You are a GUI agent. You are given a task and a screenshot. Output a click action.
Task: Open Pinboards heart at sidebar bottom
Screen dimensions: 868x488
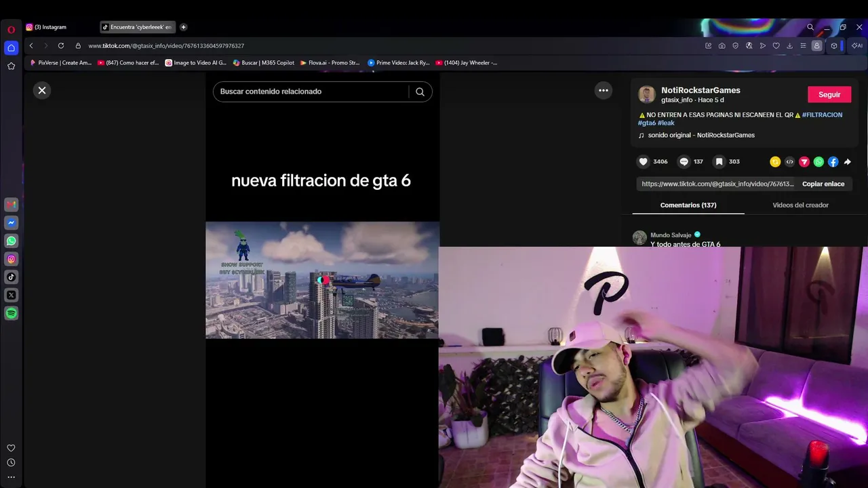coord(11,448)
